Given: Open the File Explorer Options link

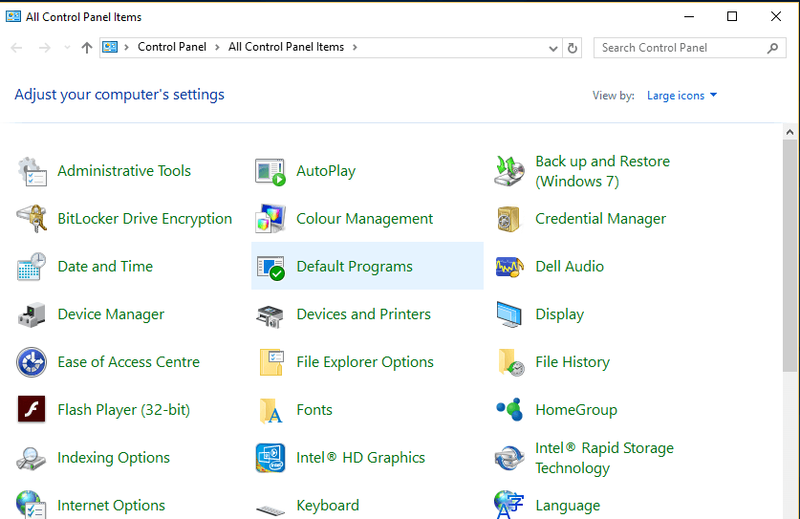Looking at the screenshot, I should point(365,362).
